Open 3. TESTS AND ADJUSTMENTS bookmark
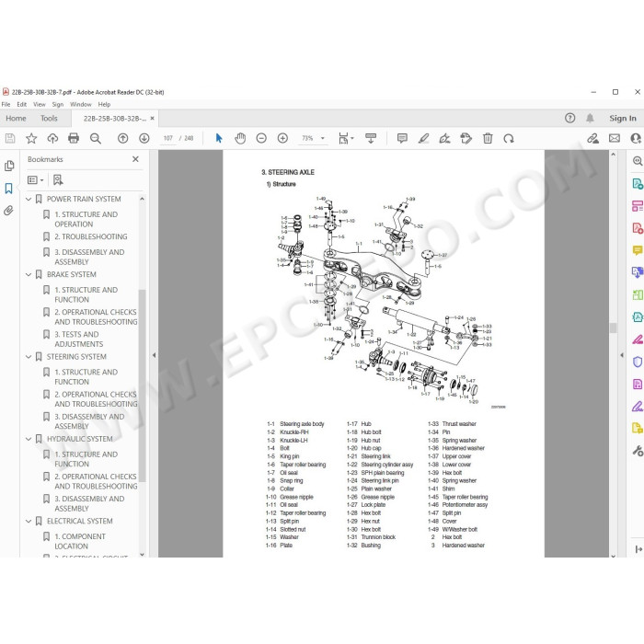 [x=79, y=339]
